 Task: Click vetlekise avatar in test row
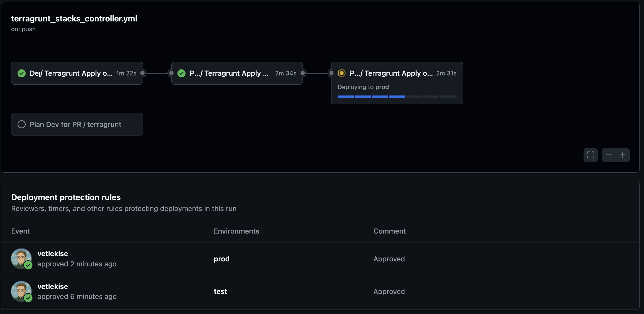point(20,290)
